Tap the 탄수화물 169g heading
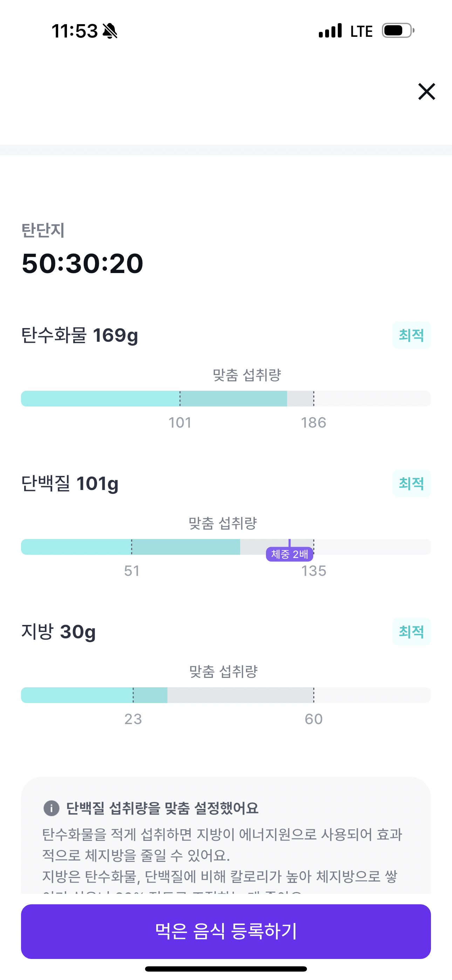Image resolution: width=452 pixels, height=980 pixels. [x=80, y=335]
